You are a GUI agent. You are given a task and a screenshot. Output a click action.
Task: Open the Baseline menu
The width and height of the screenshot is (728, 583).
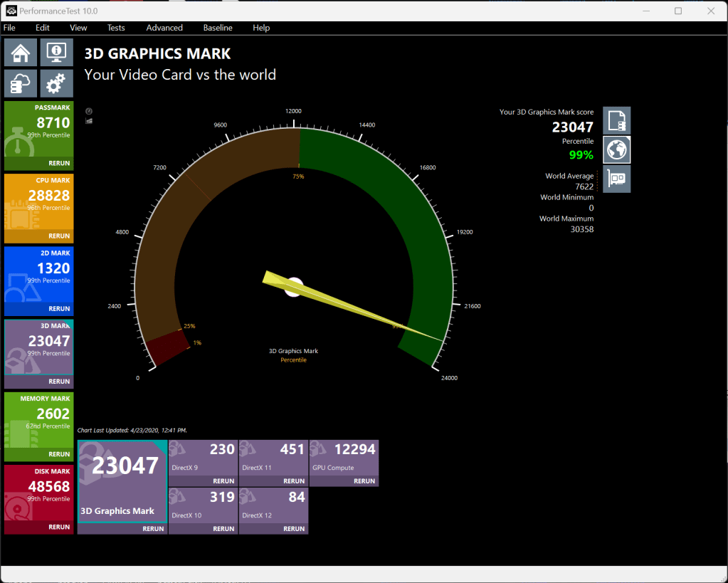coord(218,28)
